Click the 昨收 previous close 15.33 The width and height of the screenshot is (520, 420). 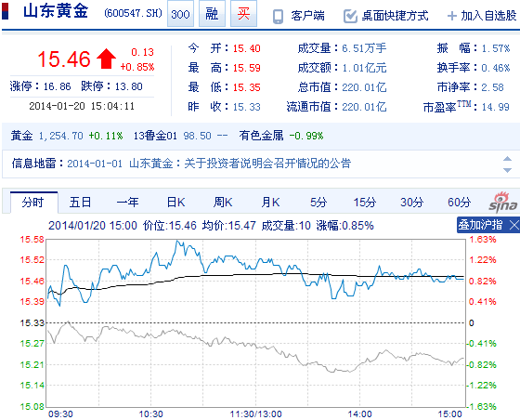tap(246, 107)
